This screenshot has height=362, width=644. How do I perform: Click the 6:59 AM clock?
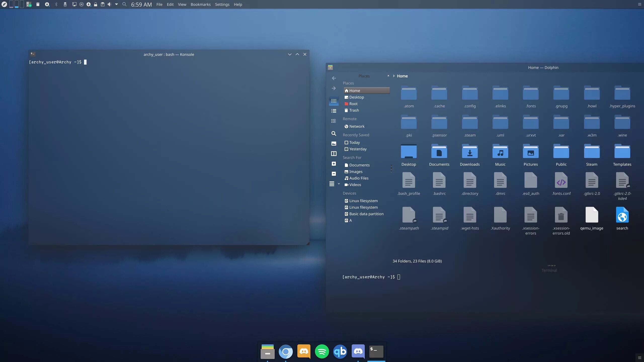pyautogui.click(x=141, y=4)
